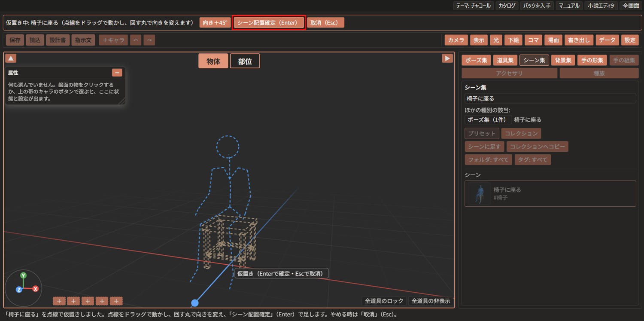The image size is (644, 321).
Task: Click the red X axis on gizmo
Action: pyautogui.click(x=36, y=289)
